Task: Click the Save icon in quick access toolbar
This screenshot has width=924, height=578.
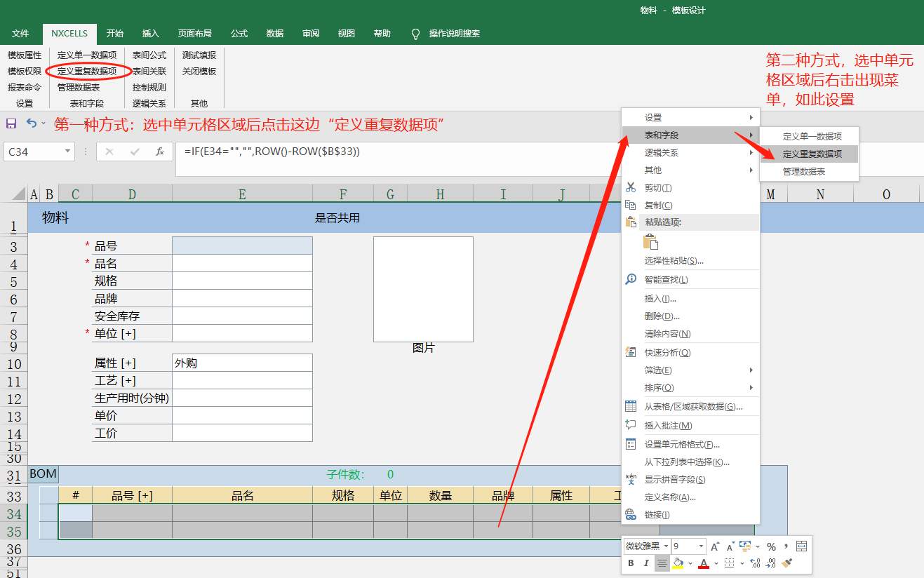Action: pos(11,123)
